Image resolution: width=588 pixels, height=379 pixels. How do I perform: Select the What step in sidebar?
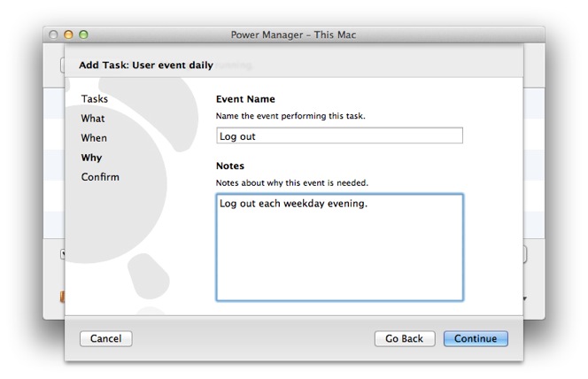93,119
